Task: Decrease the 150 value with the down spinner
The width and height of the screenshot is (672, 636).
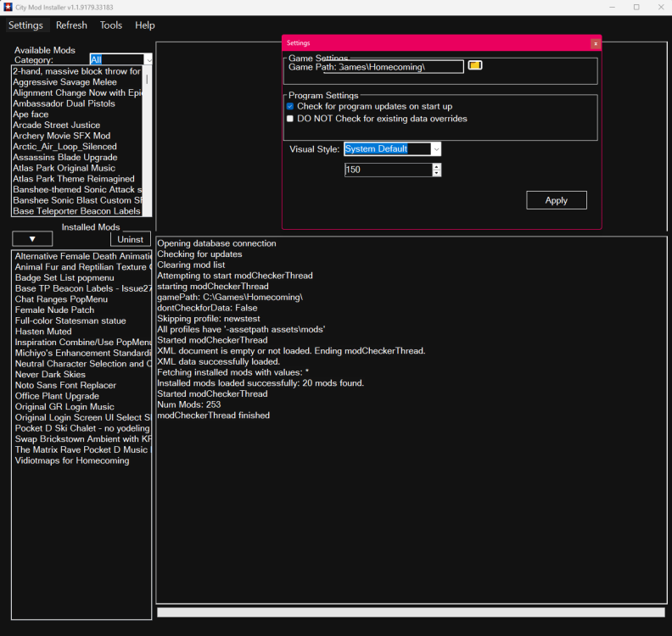Action: coord(436,173)
